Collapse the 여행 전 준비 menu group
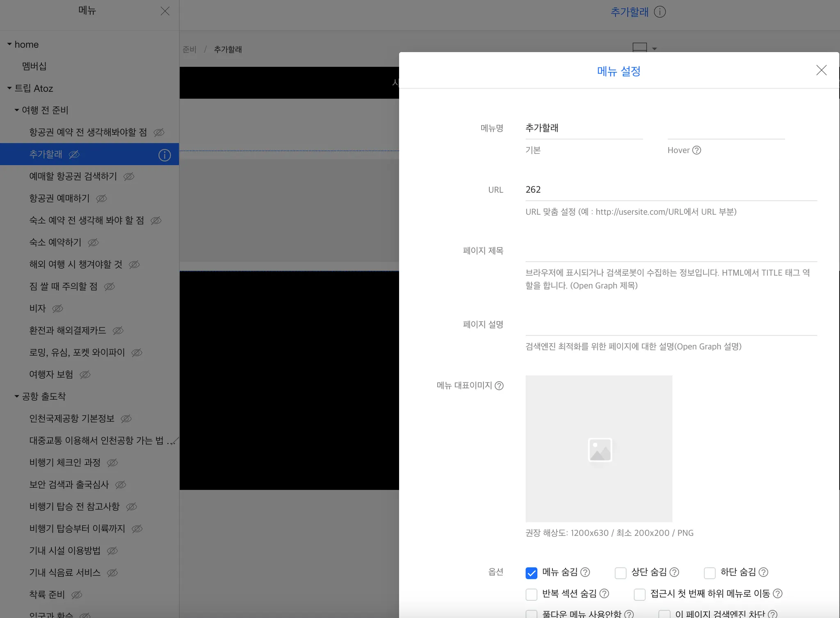This screenshot has height=618, width=840. click(17, 110)
